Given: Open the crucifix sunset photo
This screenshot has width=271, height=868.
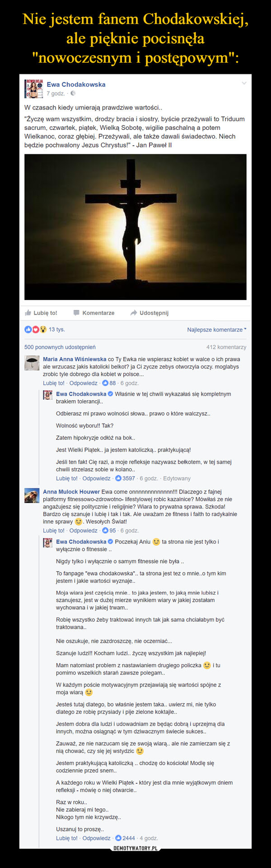Looking at the screenshot, I should (135, 227).
